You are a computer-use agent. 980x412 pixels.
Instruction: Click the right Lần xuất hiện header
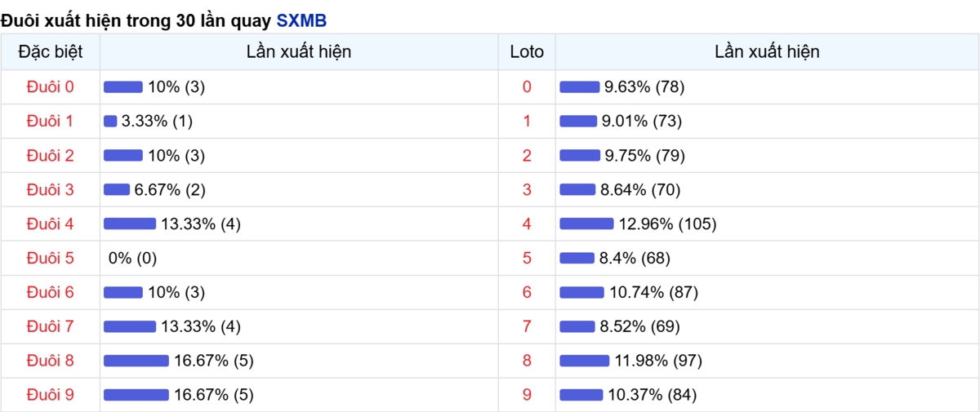[x=767, y=51]
